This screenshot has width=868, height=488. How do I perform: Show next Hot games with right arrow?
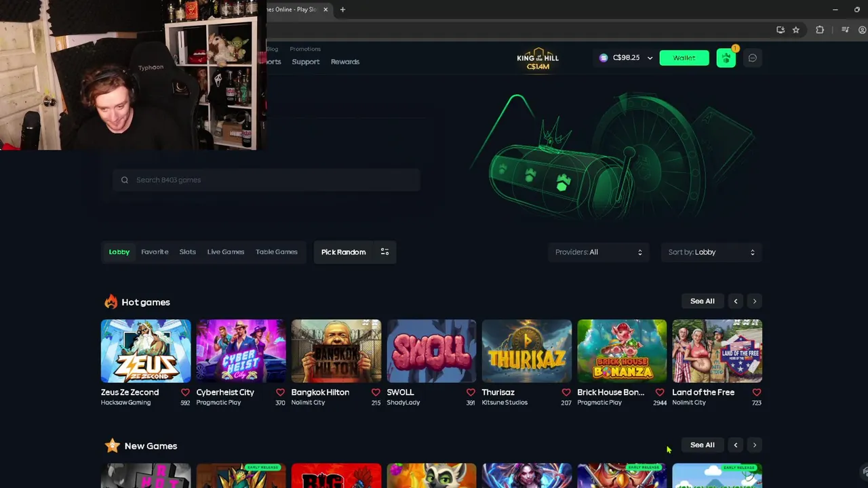[x=754, y=301]
